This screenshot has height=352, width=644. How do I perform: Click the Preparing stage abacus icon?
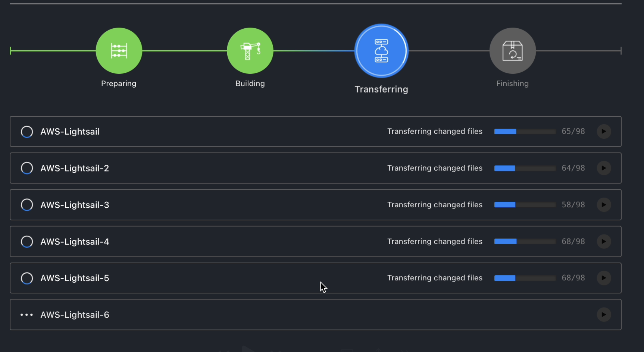point(119,51)
